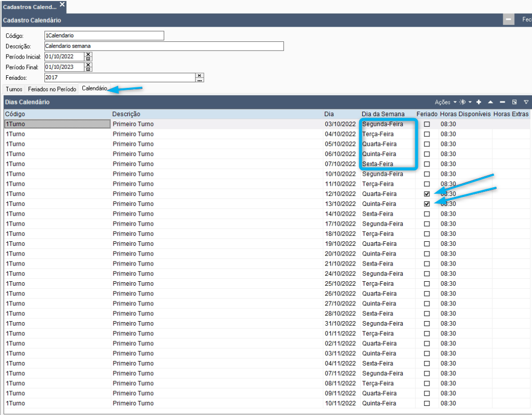Expand the dropdown arrow beside the eye icon
The height and width of the screenshot is (415, 532).
pyautogui.click(x=470, y=102)
